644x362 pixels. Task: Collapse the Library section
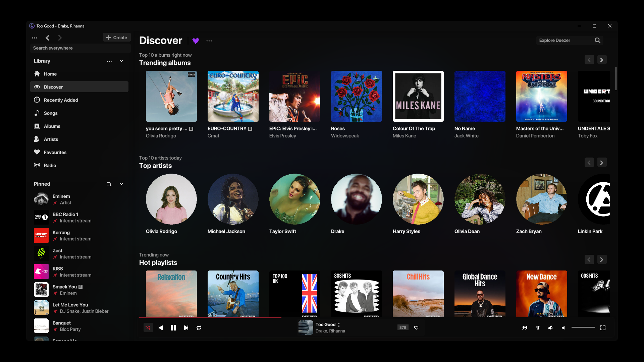(121, 61)
